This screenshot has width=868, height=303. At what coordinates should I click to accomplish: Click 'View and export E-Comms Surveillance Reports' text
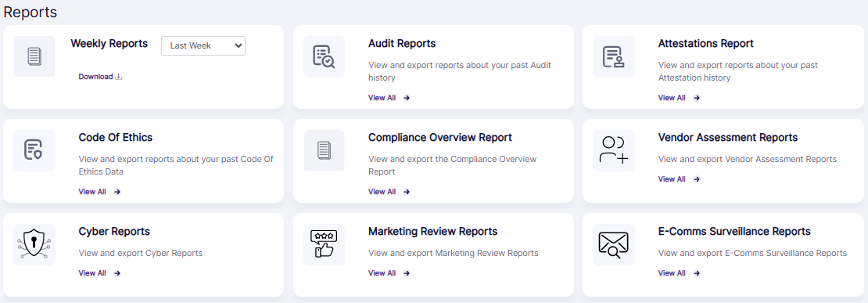(x=752, y=253)
